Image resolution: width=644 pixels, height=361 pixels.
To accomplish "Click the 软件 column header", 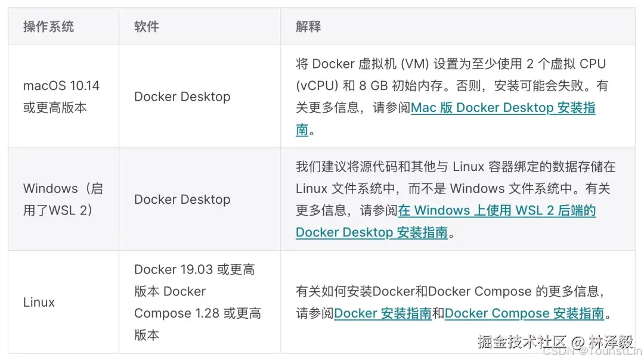I will [147, 27].
